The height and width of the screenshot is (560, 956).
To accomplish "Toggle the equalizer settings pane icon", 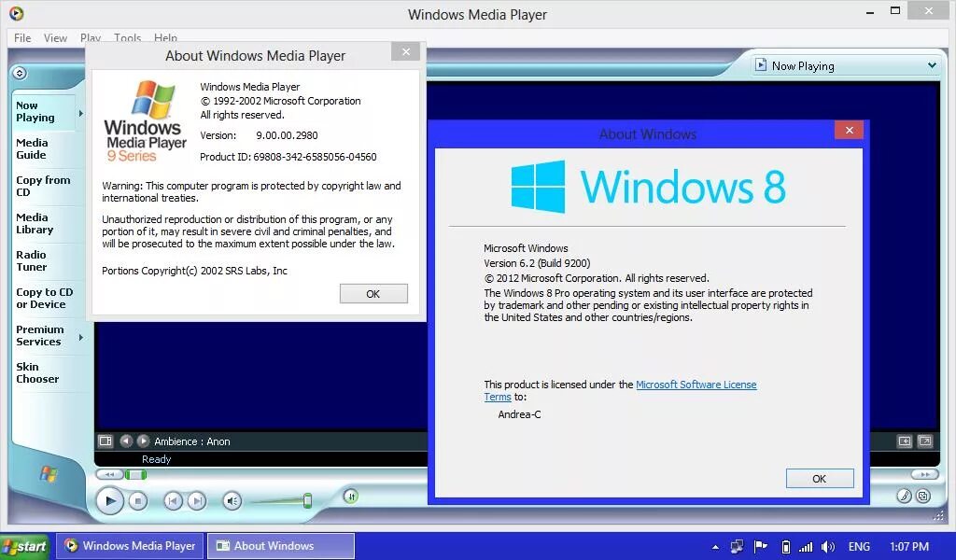I will (105, 441).
